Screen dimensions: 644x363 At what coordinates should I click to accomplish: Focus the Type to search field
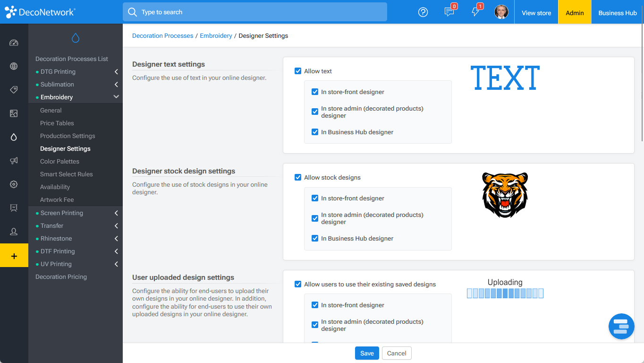[x=255, y=12]
